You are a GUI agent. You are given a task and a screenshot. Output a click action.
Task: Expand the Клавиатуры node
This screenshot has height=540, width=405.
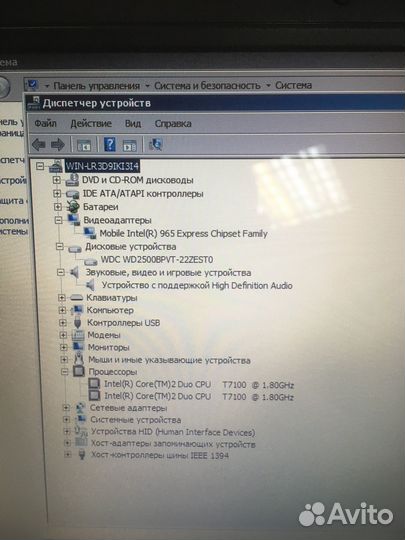click(x=62, y=298)
